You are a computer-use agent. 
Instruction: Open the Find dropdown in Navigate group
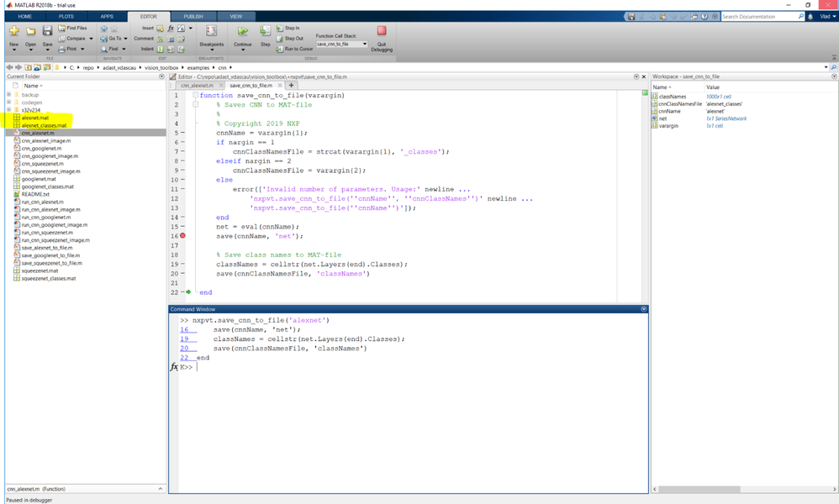pos(124,49)
